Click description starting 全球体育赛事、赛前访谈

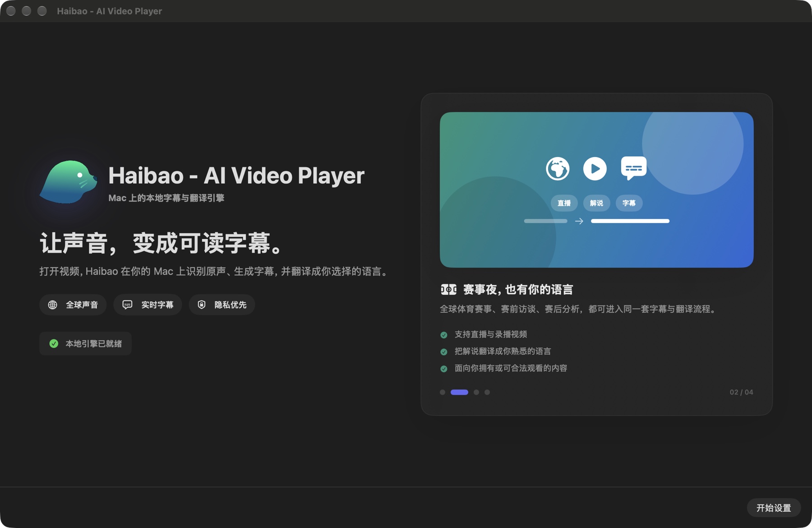[x=579, y=309]
